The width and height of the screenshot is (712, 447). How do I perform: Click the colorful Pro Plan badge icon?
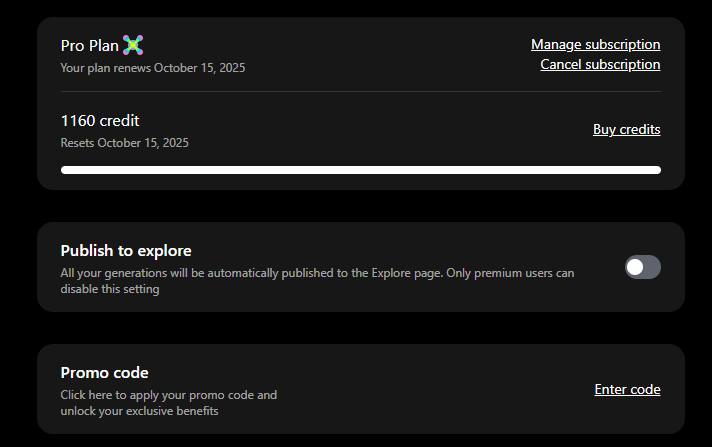(133, 45)
